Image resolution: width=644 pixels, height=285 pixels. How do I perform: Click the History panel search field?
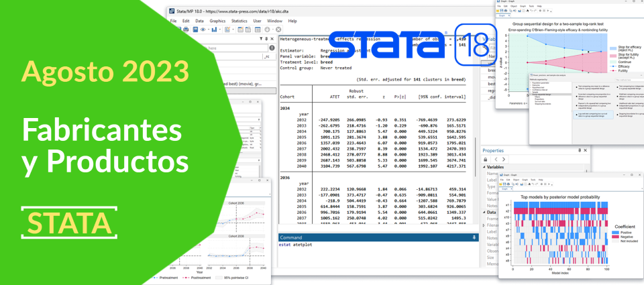[x=235, y=48]
